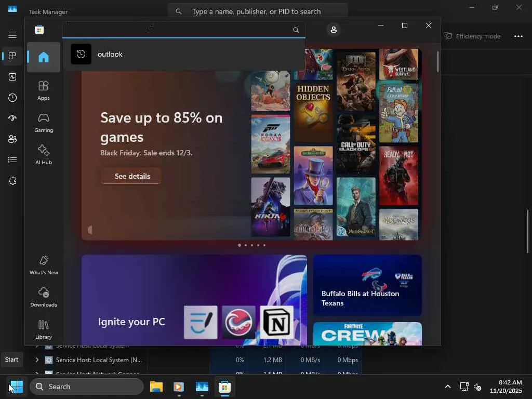Open the clock showing 8:42 AM
Image resolution: width=532 pixels, height=399 pixels.
(x=506, y=387)
